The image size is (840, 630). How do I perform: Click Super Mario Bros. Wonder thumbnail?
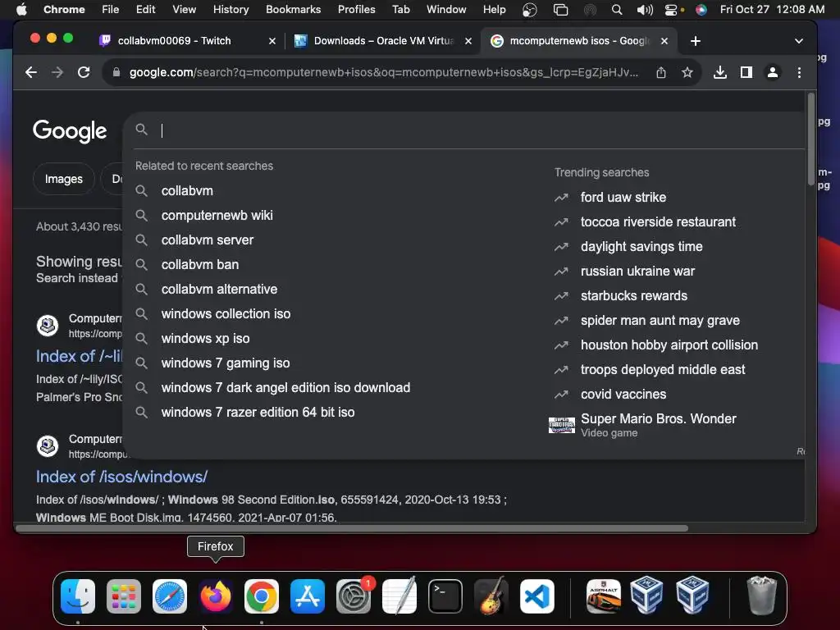pyautogui.click(x=561, y=426)
